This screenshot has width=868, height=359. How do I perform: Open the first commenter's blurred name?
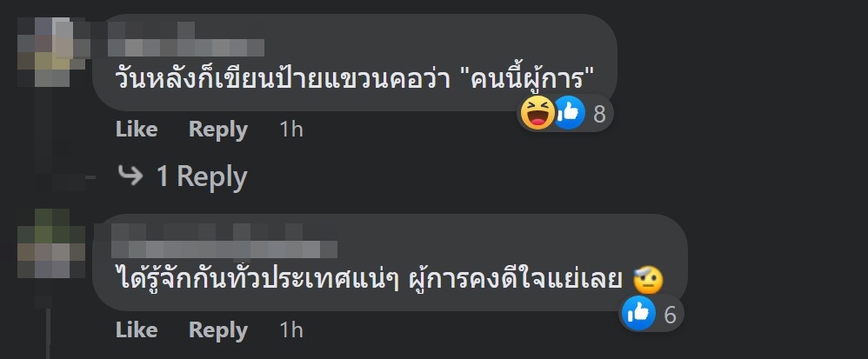pos(186,40)
